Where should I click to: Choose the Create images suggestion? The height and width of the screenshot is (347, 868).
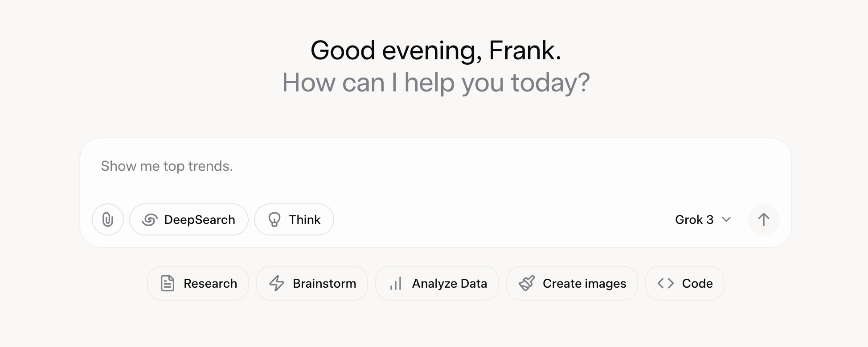coord(572,283)
